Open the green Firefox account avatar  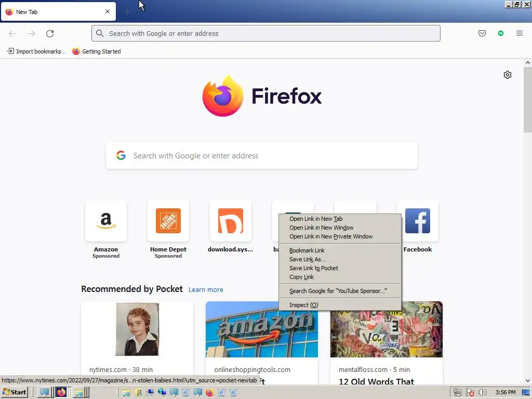(501, 33)
